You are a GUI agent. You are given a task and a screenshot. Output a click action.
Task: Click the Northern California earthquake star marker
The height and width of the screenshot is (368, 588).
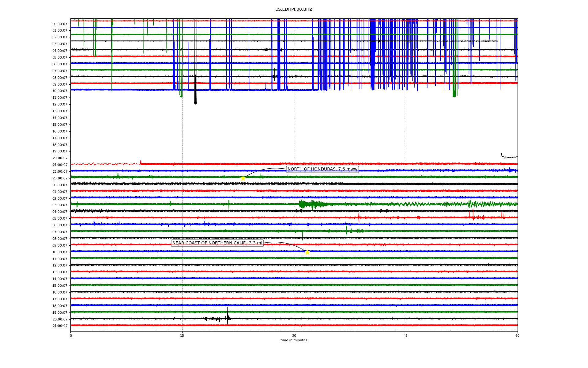tap(307, 252)
